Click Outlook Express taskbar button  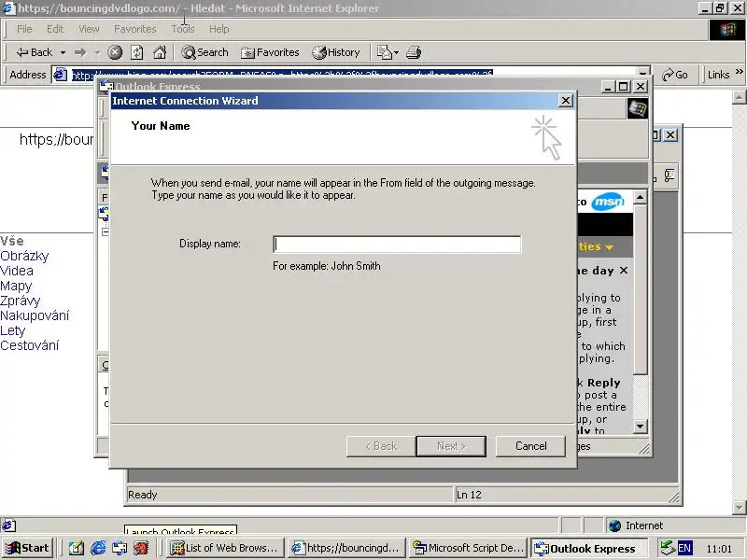(x=589, y=548)
